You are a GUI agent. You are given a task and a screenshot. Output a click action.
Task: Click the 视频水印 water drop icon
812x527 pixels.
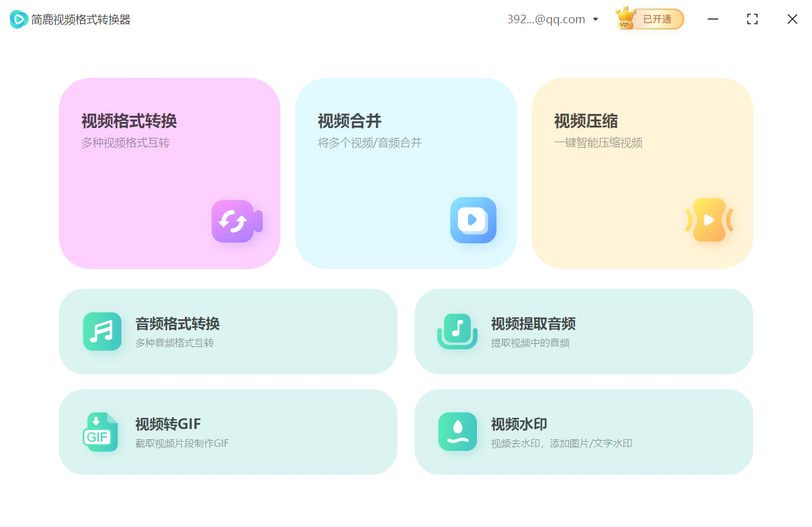(458, 432)
